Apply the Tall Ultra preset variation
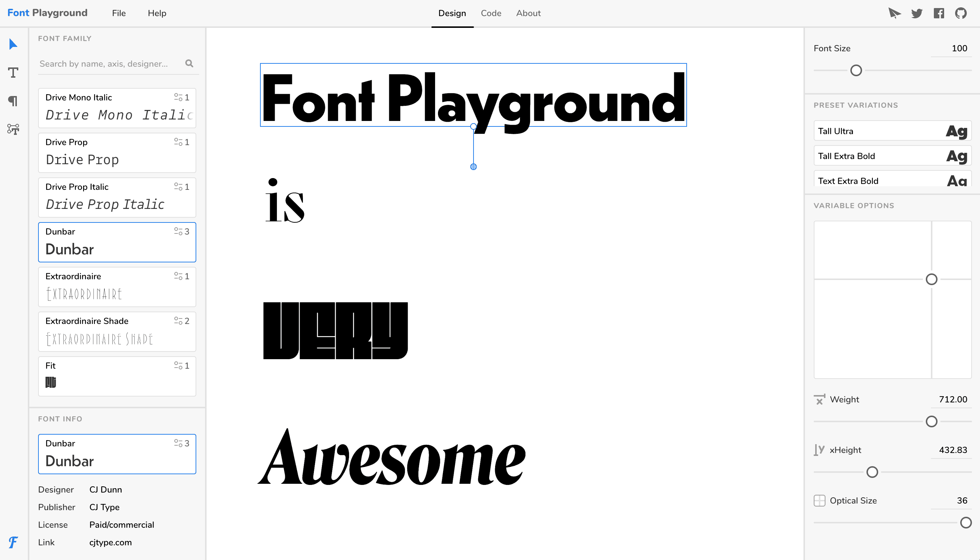Image resolution: width=980 pixels, height=560 pixels. 892,131
